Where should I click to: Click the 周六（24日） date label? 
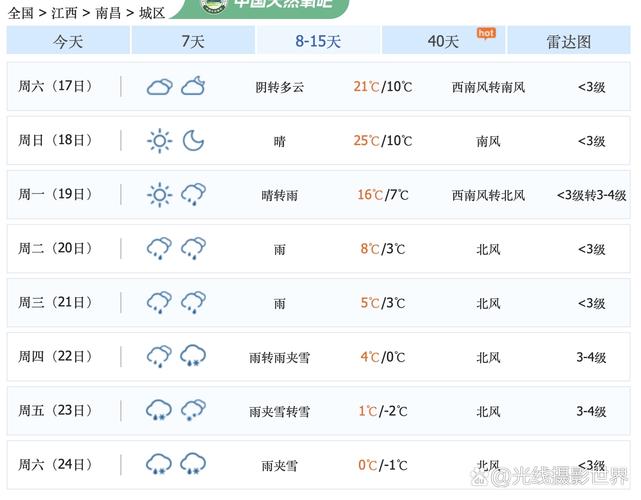coord(55,464)
